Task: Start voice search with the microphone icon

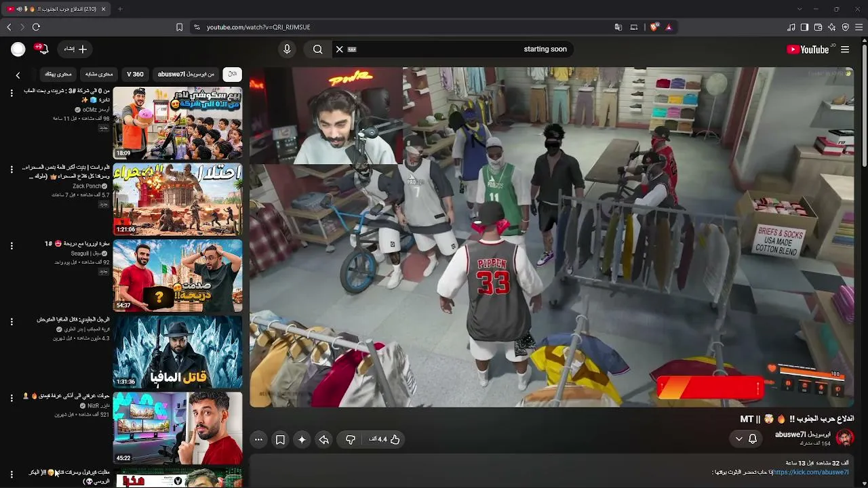Action: click(287, 49)
